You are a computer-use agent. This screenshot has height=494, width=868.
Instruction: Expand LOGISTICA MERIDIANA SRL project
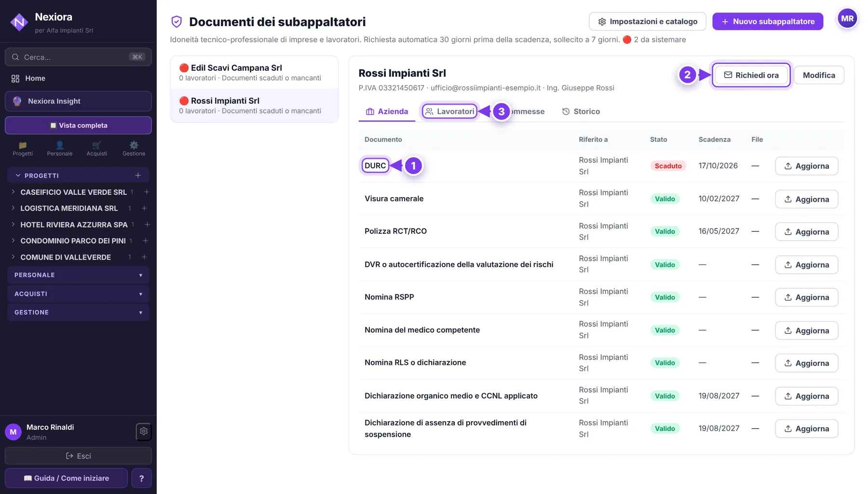[x=13, y=208]
